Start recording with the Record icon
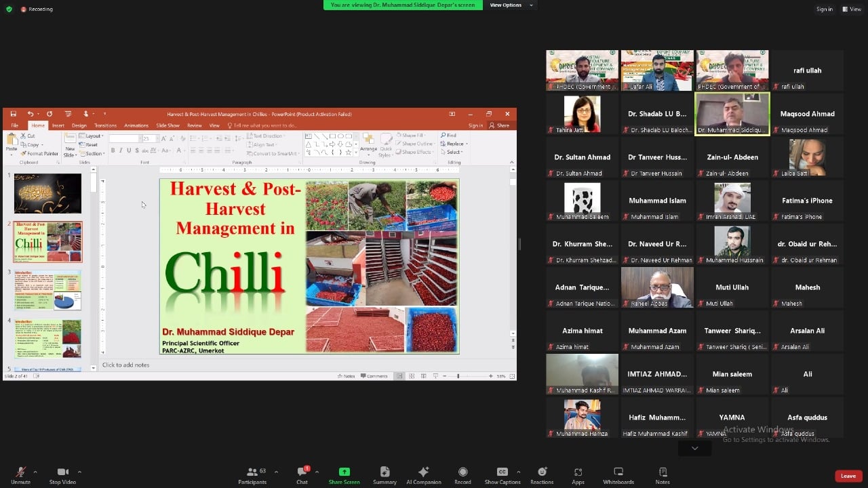868x488 pixels. click(x=462, y=474)
